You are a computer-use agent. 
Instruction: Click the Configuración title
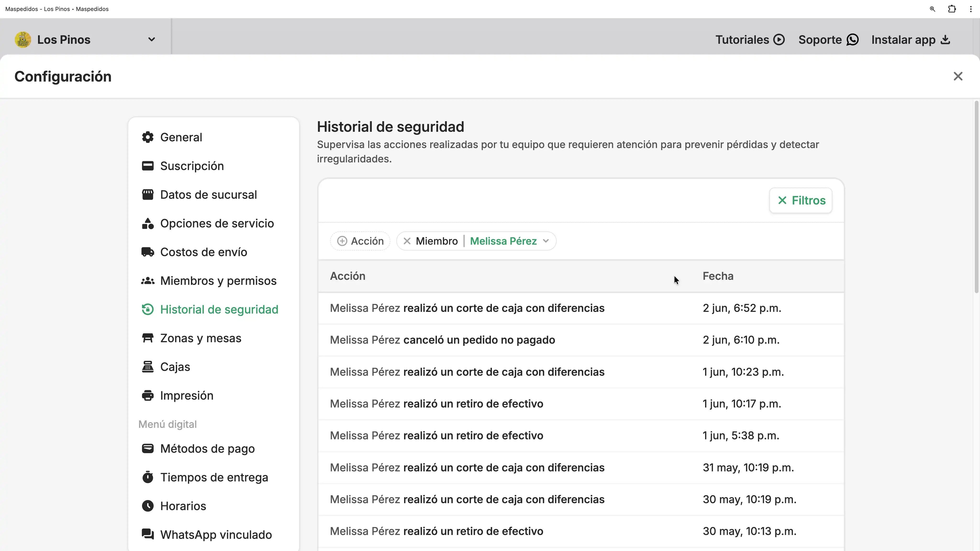63,77
